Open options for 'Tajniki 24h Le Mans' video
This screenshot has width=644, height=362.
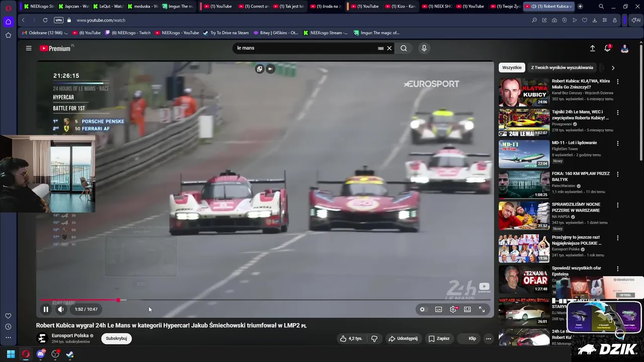pyautogui.click(x=618, y=113)
